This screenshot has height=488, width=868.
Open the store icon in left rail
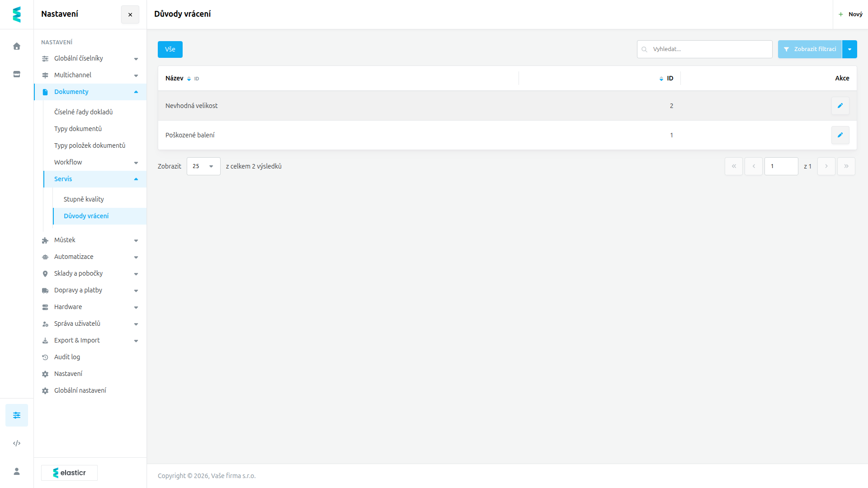tap(17, 74)
